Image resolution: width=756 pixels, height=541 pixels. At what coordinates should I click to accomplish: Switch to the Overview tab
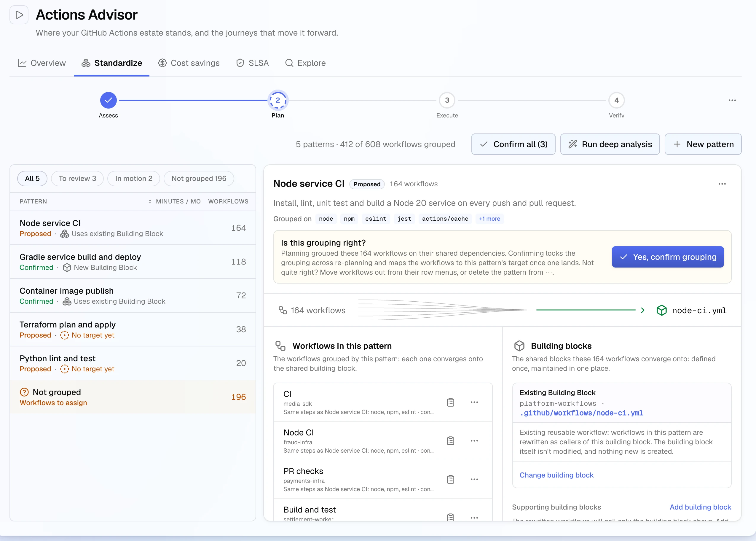pyautogui.click(x=42, y=63)
